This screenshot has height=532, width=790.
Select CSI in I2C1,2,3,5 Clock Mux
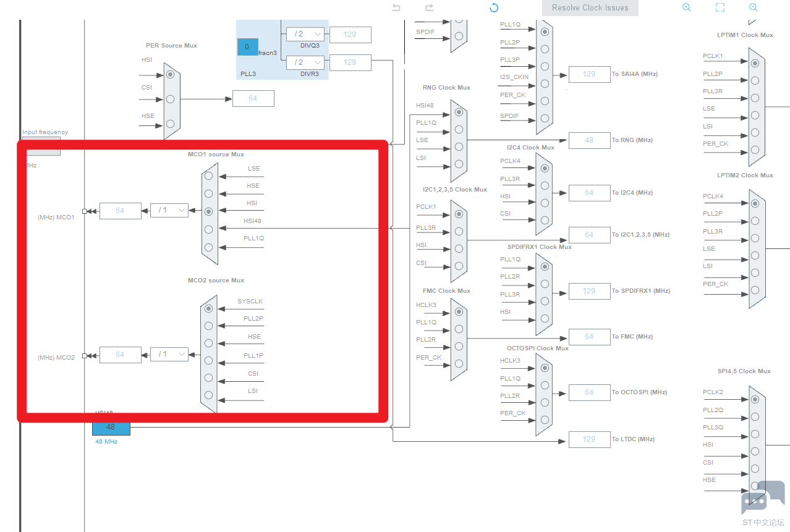pyautogui.click(x=459, y=266)
